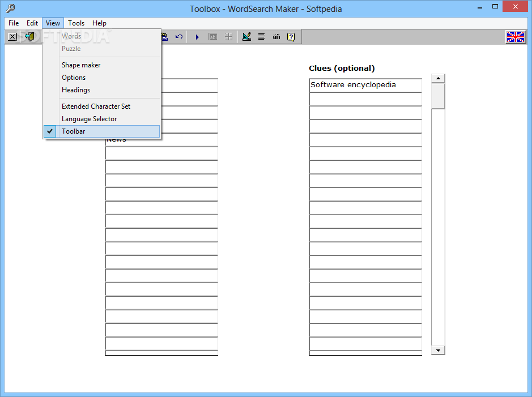Viewport: 532px width, 397px height.
Task: Click the X close toolbar icon
Action: pos(12,37)
